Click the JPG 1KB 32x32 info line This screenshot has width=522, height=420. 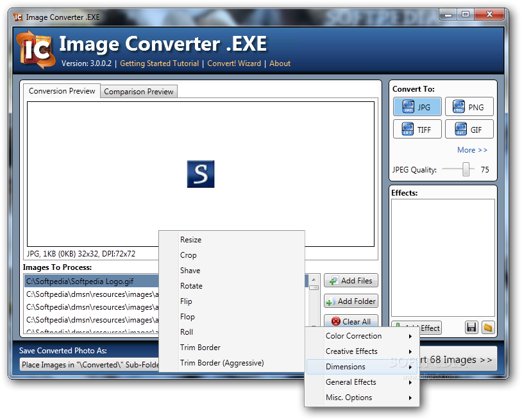click(81, 253)
